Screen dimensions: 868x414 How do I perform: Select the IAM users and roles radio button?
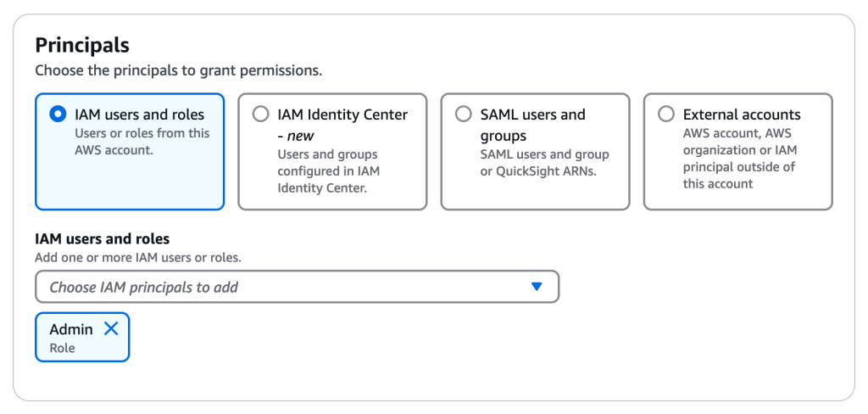point(58,115)
